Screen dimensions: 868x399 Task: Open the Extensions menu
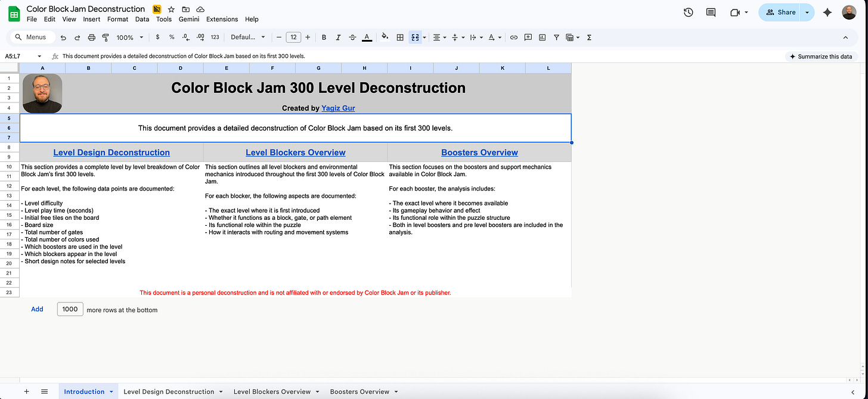click(222, 19)
